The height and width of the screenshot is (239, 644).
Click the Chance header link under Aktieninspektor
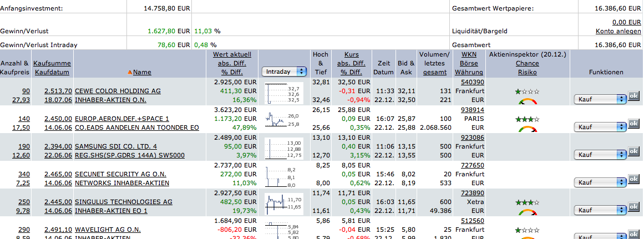[527, 63]
